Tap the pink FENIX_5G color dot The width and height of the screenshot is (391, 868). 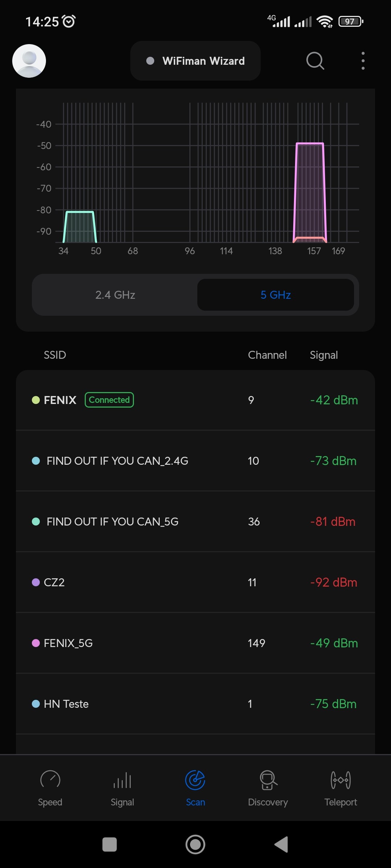pyautogui.click(x=36, y=643)
